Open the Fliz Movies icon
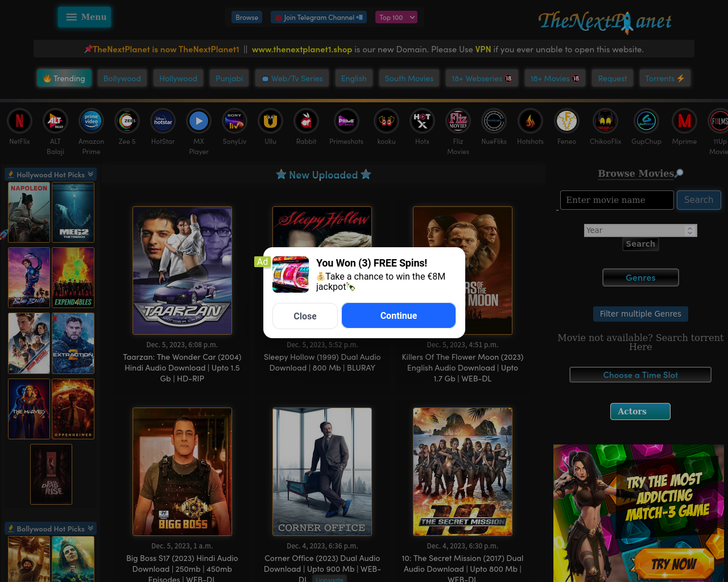 tap(458, 120)
